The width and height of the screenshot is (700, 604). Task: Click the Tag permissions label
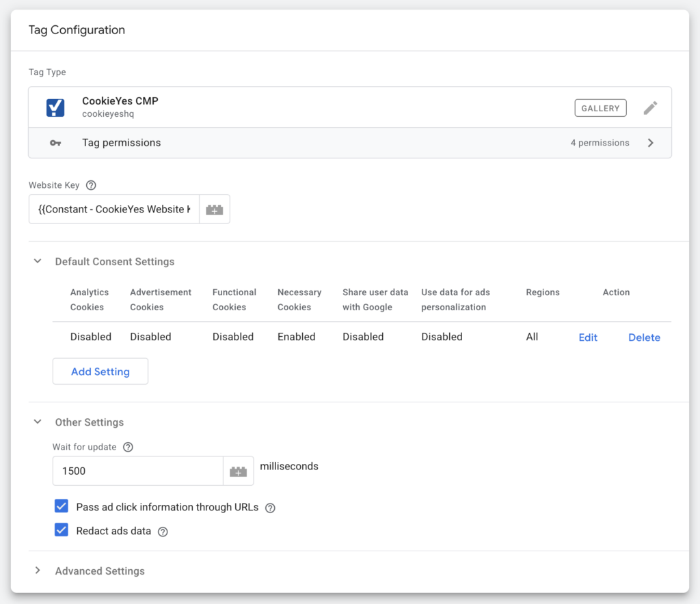[x=122, y=143]
